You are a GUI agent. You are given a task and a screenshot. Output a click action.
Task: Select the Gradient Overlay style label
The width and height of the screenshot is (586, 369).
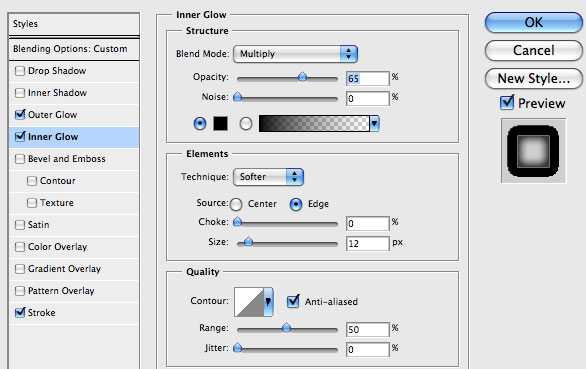tap(64, 269)
